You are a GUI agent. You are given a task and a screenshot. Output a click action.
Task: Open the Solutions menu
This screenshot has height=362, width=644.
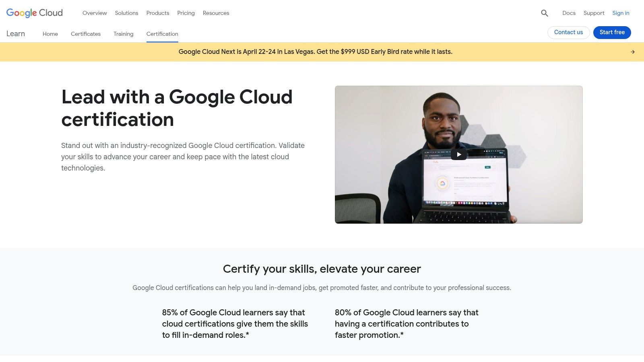pos(126,13)
